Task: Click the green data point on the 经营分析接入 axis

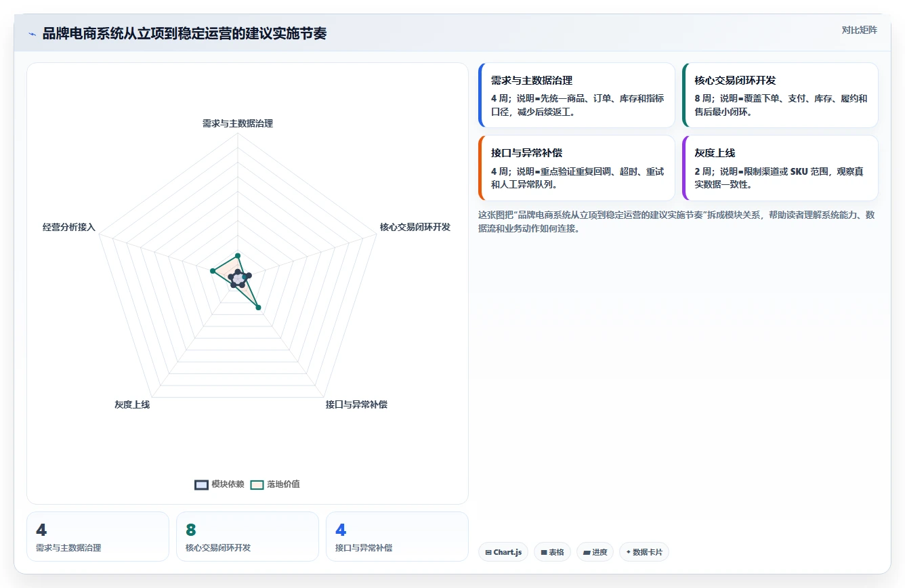Action: pyautogui.click(x=213, y=271)
